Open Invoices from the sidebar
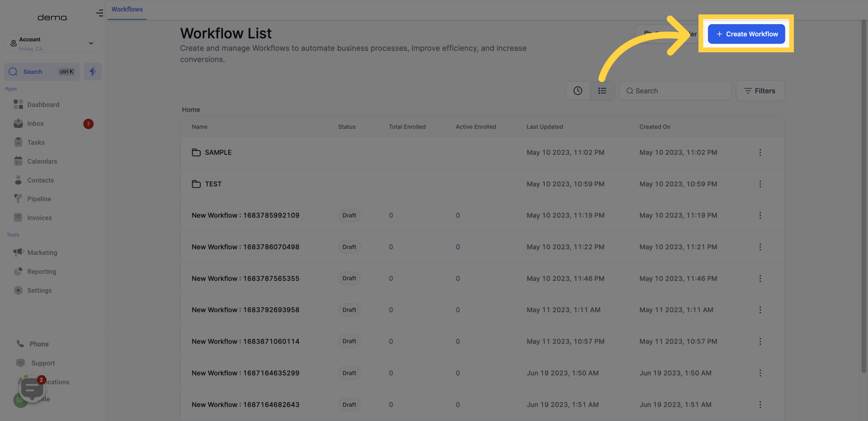This screenshot has height=421, width=868. pyautogui.click(x=39, y=218)
